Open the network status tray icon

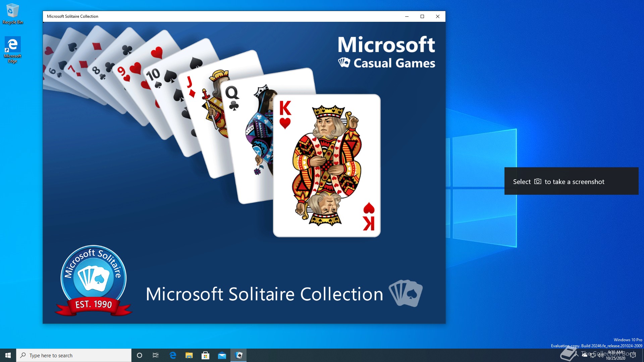[x=593, y=355]
